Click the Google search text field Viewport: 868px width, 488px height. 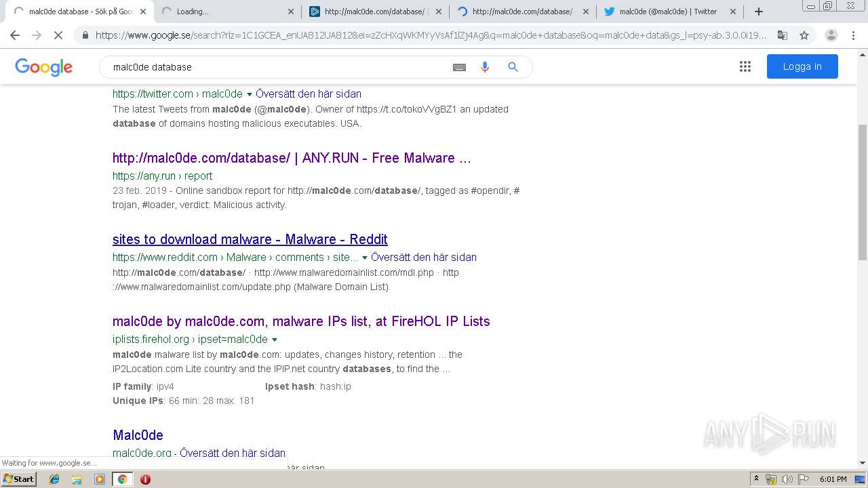point(278,67)
